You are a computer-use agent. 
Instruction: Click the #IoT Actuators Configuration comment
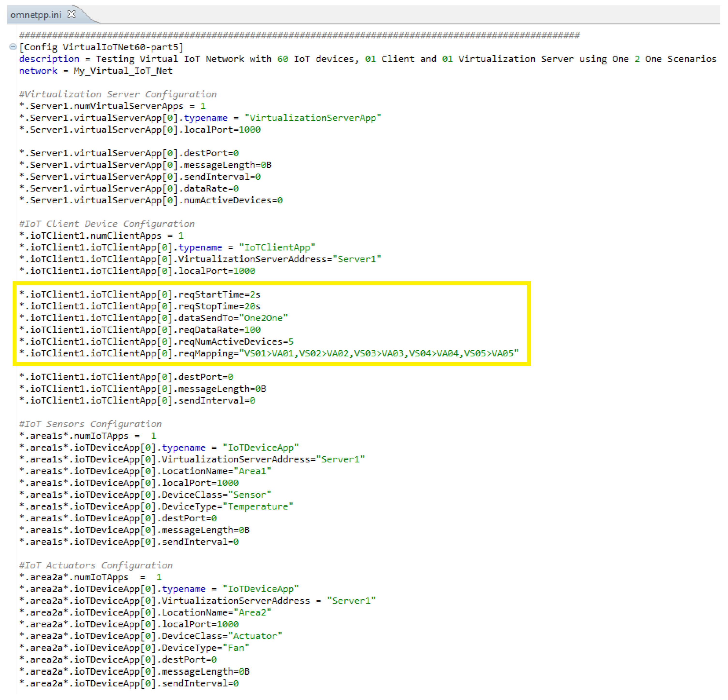coord(96,566)
